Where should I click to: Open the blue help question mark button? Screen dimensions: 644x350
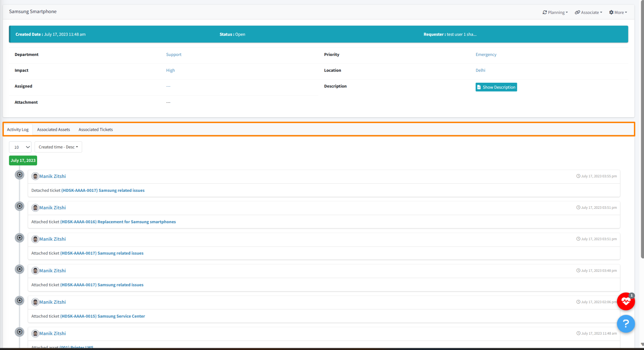(x=626, y=324)
